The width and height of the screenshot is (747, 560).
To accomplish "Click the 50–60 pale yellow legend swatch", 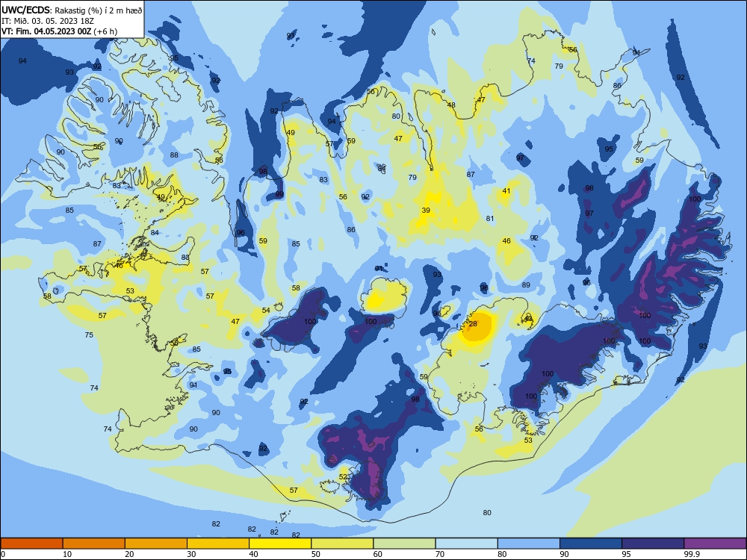I will point(342,544).
